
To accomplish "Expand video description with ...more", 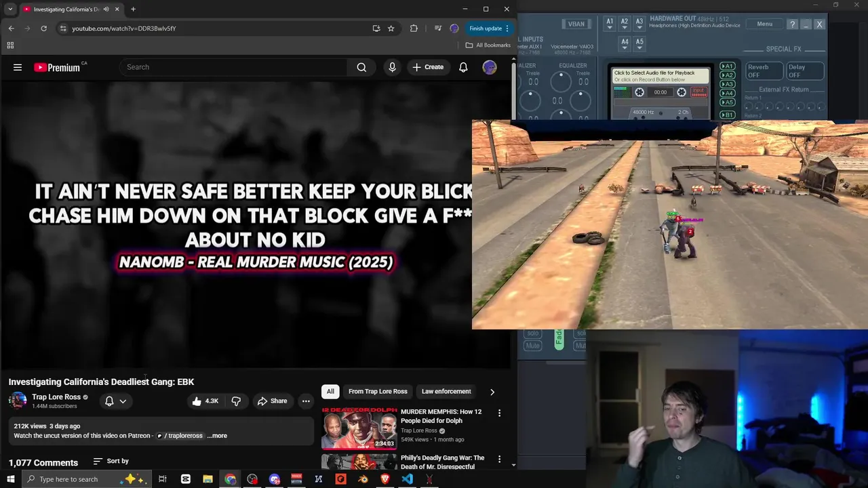I will coord(217,436).
